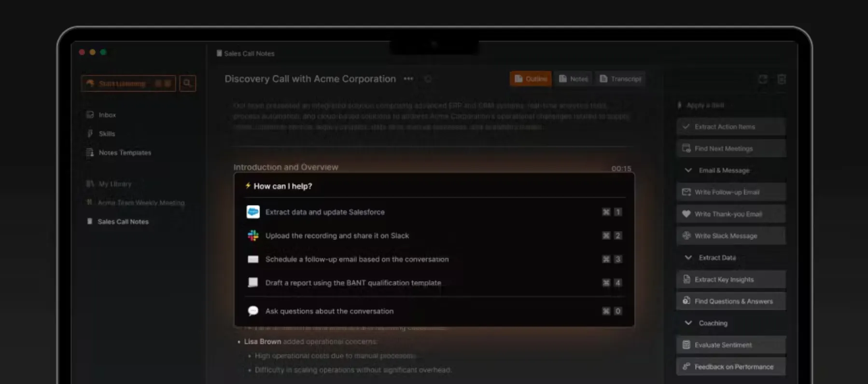Click the Feedback on Performance skill
The width and height of the screenshot is (868, 384).
click(x=731, y=367)
